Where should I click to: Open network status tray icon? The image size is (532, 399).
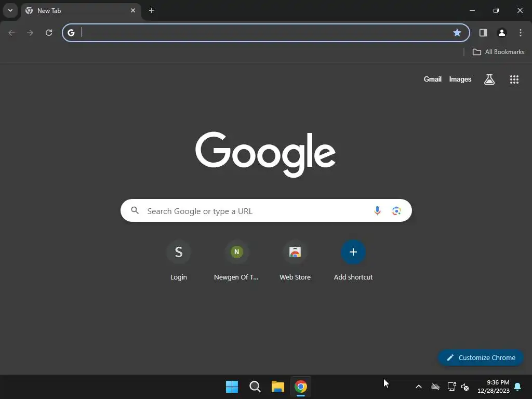point(451,387)
